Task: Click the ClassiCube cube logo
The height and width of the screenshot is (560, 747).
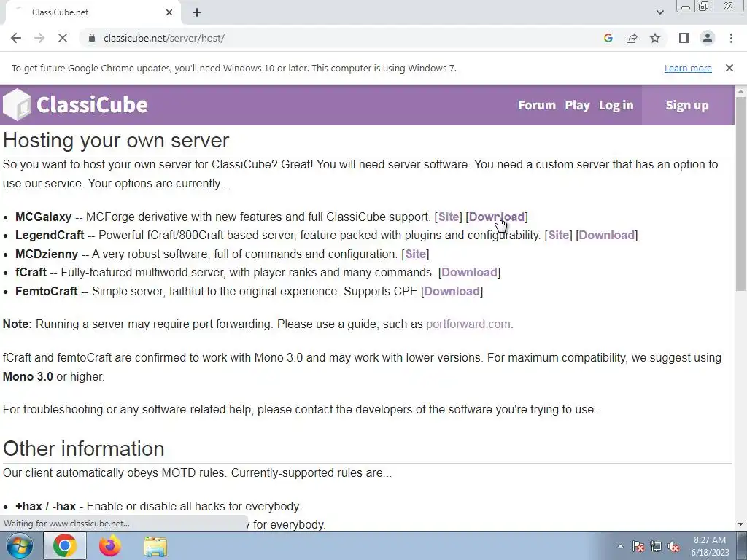Action: point(18,104)
